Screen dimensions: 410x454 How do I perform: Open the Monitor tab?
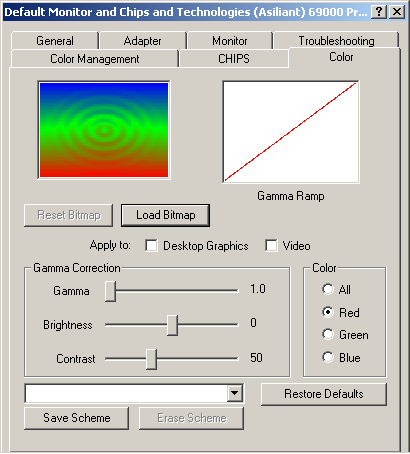pyautogui.click(x=230, y=41)
